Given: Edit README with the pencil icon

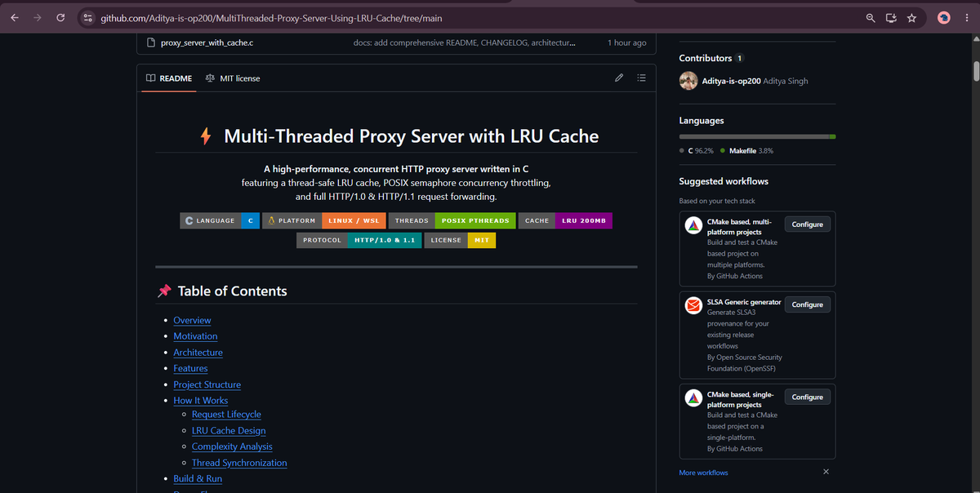Looking at the screenshot, I should [x=619, y=78].
